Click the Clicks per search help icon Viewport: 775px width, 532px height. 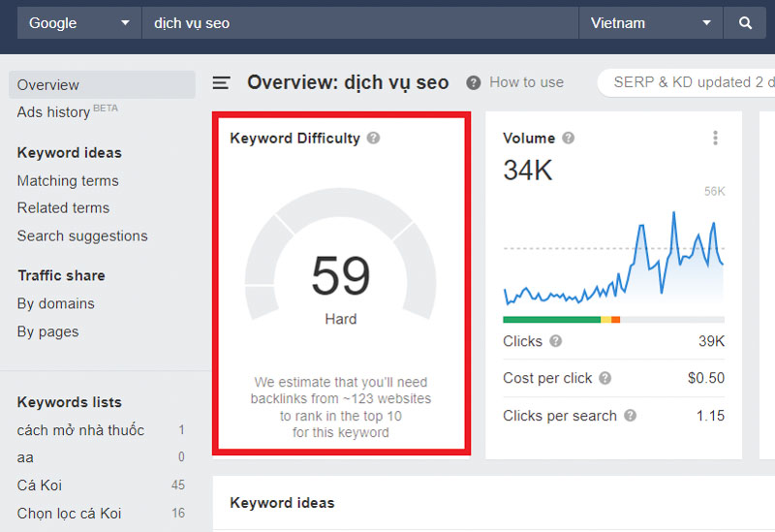coord(631,416)
